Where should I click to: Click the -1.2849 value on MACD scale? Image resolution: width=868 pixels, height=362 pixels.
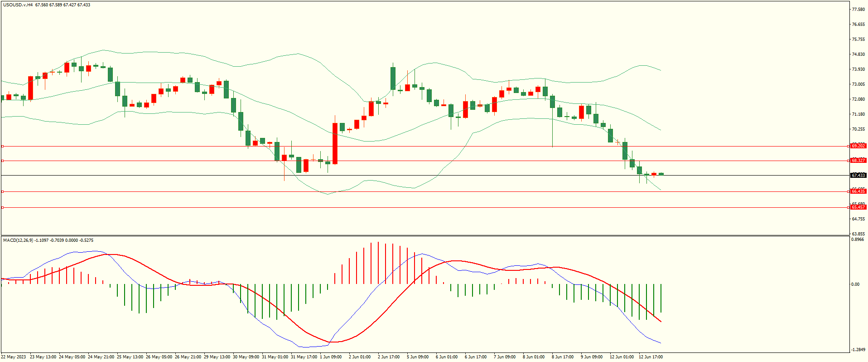[x=858, y=350]
